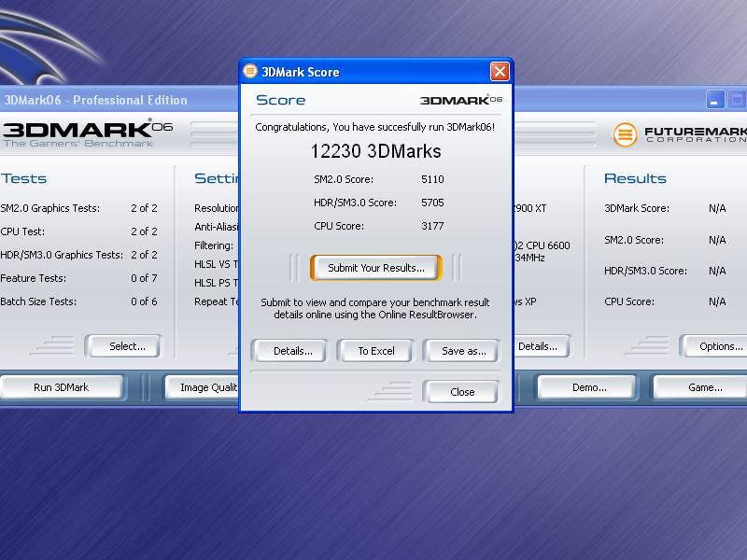
Task: Click '0 of 7' Feature Tests value
Action: click(144, 278)
